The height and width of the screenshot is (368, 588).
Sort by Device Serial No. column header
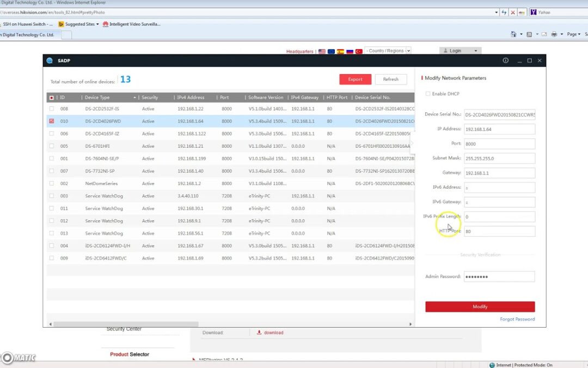[373, 97]
